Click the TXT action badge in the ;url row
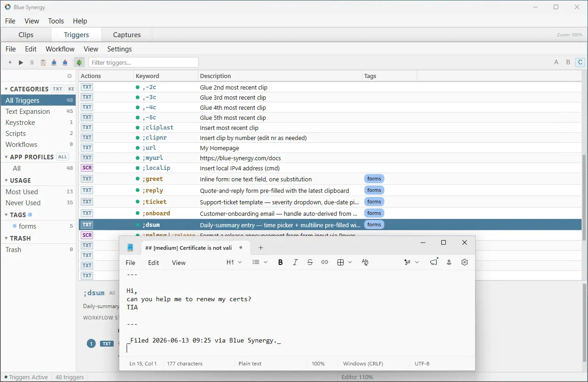This screenshot has height=382, width=588. [x=87, y=147]
